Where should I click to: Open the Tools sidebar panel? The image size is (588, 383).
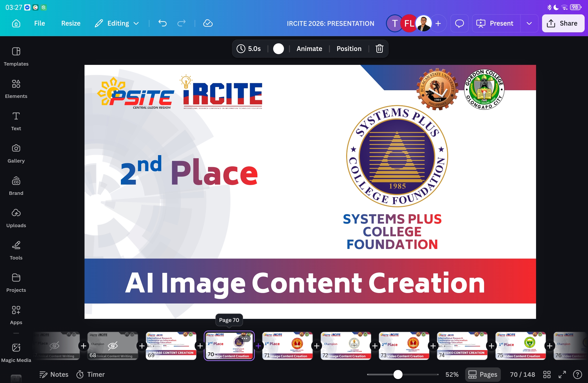16,250
